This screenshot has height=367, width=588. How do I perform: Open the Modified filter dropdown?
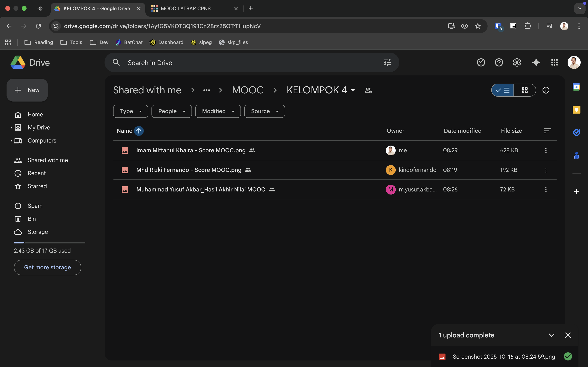pos(218,111)
